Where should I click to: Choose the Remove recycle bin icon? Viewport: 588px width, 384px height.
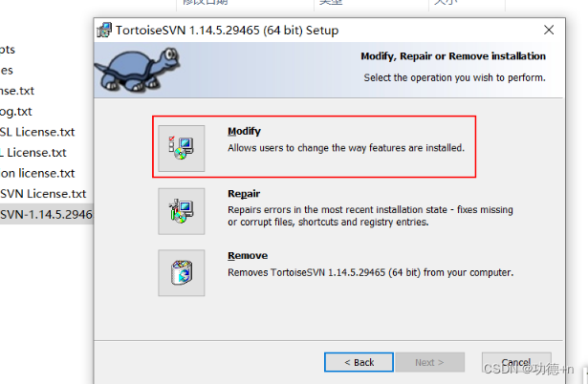182,273
